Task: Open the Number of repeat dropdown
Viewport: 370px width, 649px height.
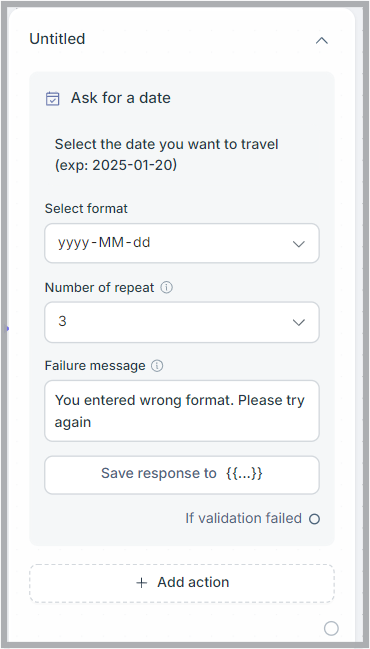Action: (x=182, y=322)
